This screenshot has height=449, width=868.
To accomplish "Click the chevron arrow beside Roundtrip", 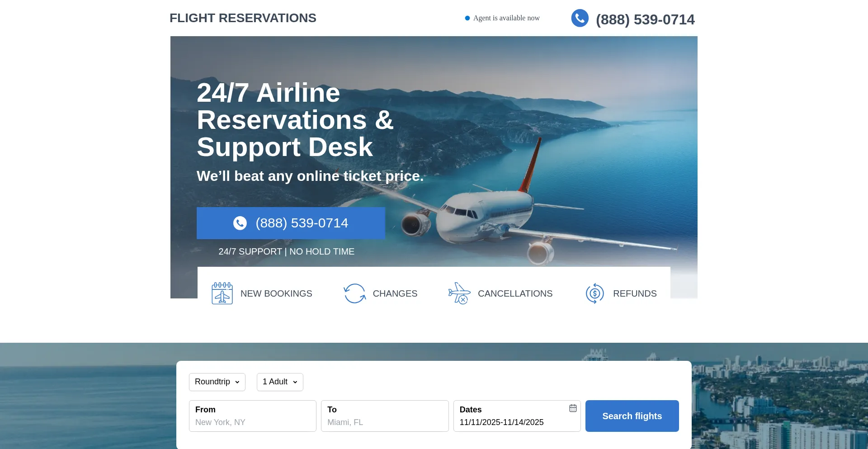I will coord(237,383).
